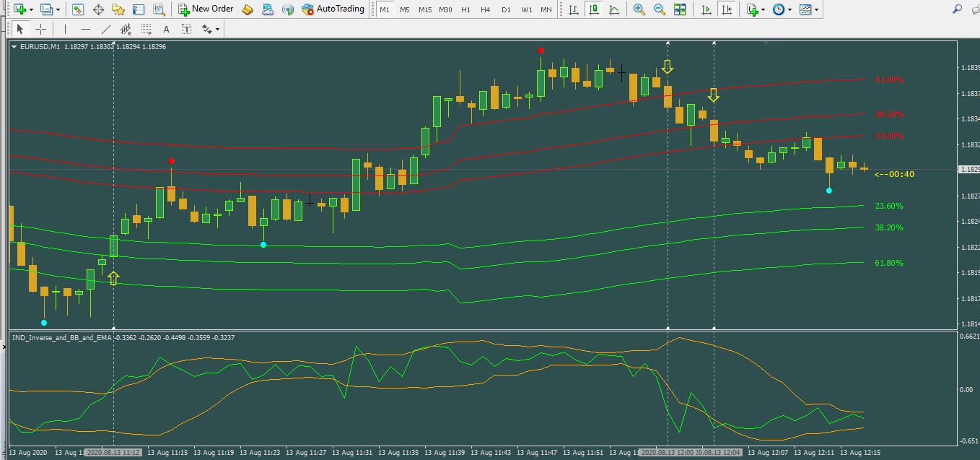Click the search magnifier icon
Screen dimensions: 980x460
[958, 9]
